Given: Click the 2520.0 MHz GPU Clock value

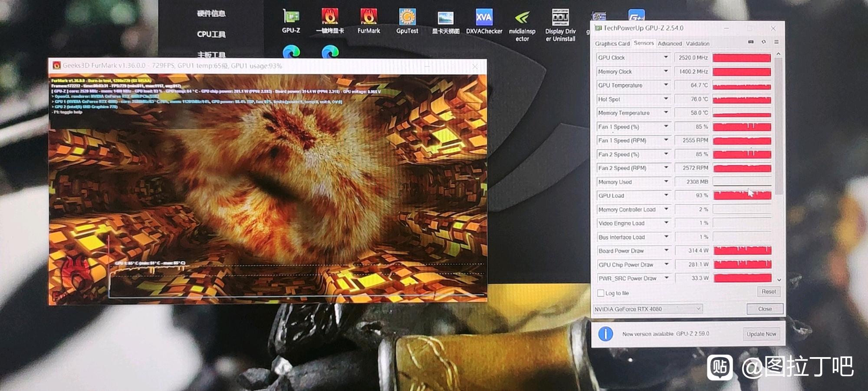Looking at the screenshot, I should [x=692, y=57].
